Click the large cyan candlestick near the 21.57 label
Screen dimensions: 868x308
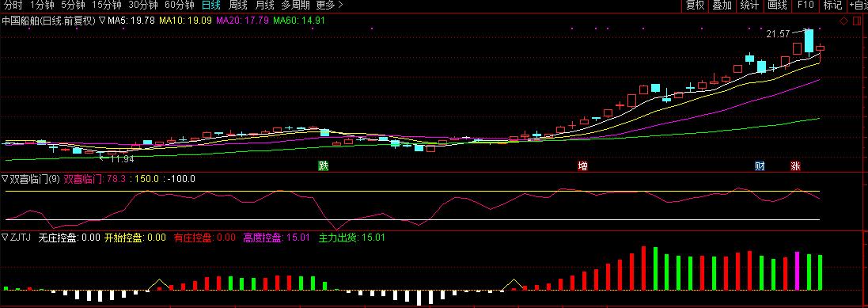coord(809,41)
